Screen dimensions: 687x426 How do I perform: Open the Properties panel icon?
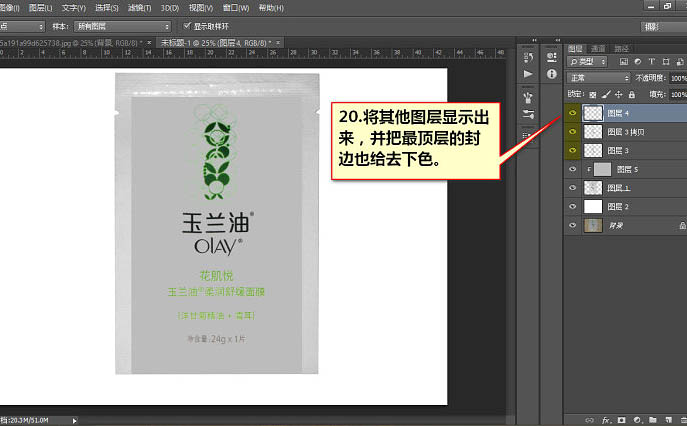point(552,57)
